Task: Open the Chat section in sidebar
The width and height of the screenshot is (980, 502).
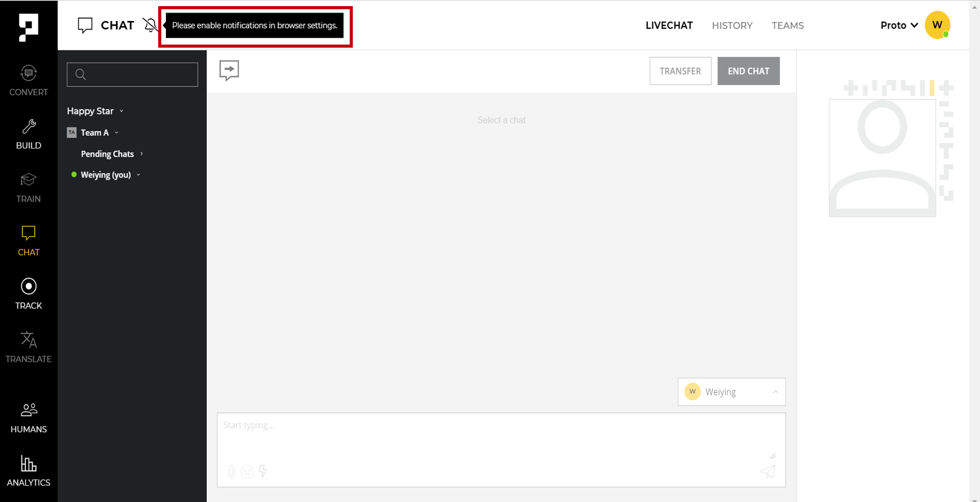Action: coord(29,241)
